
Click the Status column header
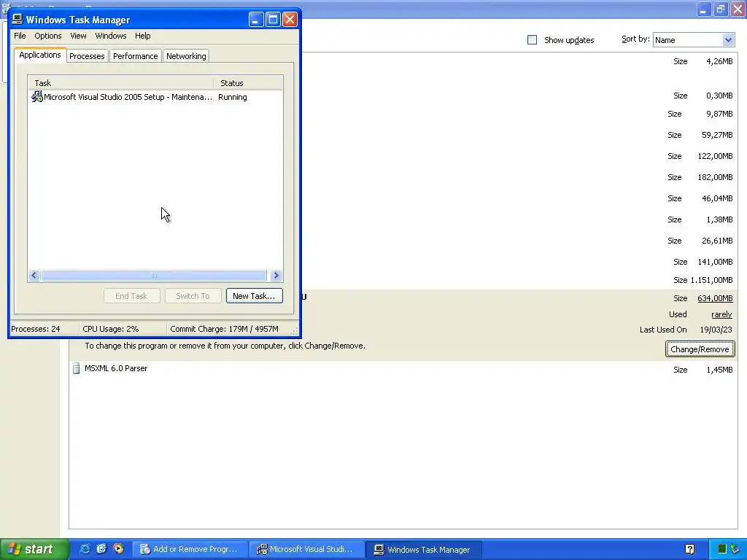coord(248,83)
